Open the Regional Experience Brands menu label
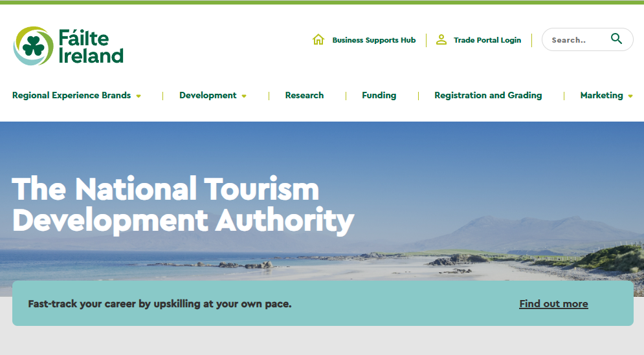 (71, 95)
